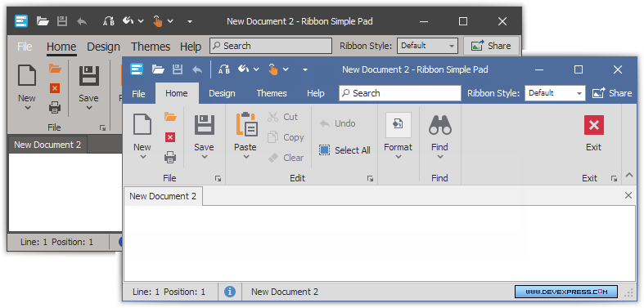Switch to Home tab in blue window

[177, 93]
